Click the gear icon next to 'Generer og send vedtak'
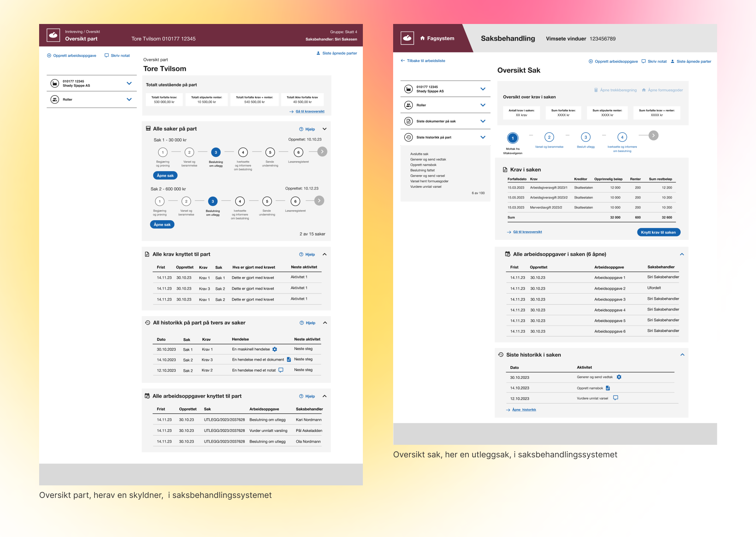The image size is (756, 537). [x=619, y=377]
